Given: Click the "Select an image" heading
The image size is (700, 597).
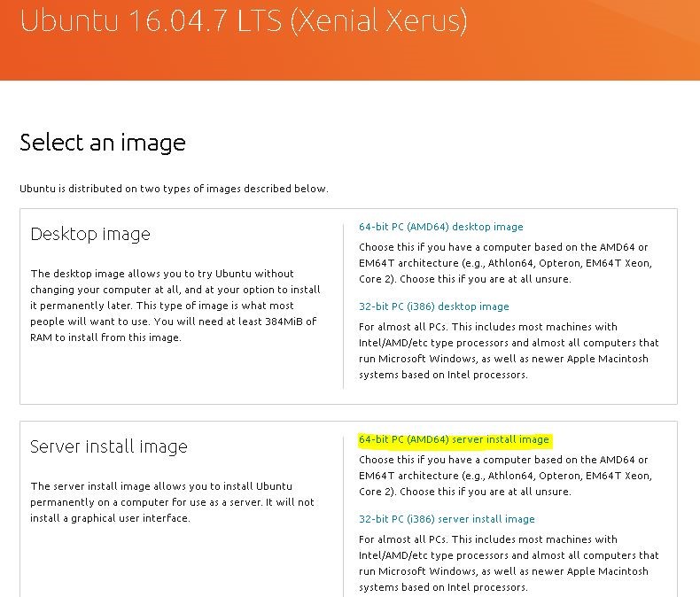Looking at the screenshot, I should pos(103,143).
